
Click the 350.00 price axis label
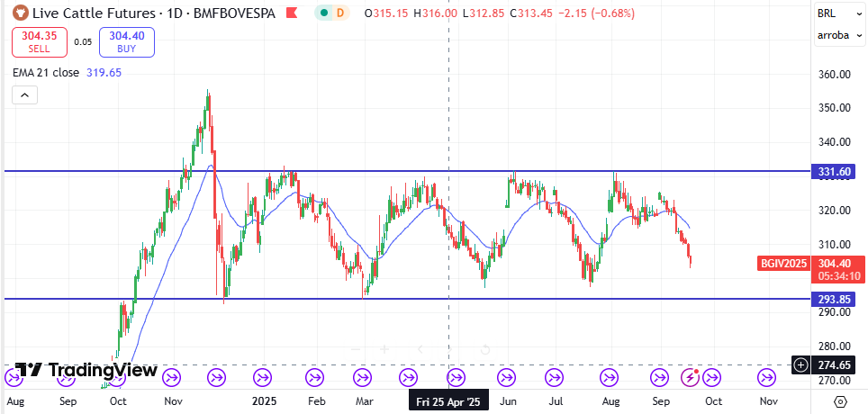pos(834,107)
